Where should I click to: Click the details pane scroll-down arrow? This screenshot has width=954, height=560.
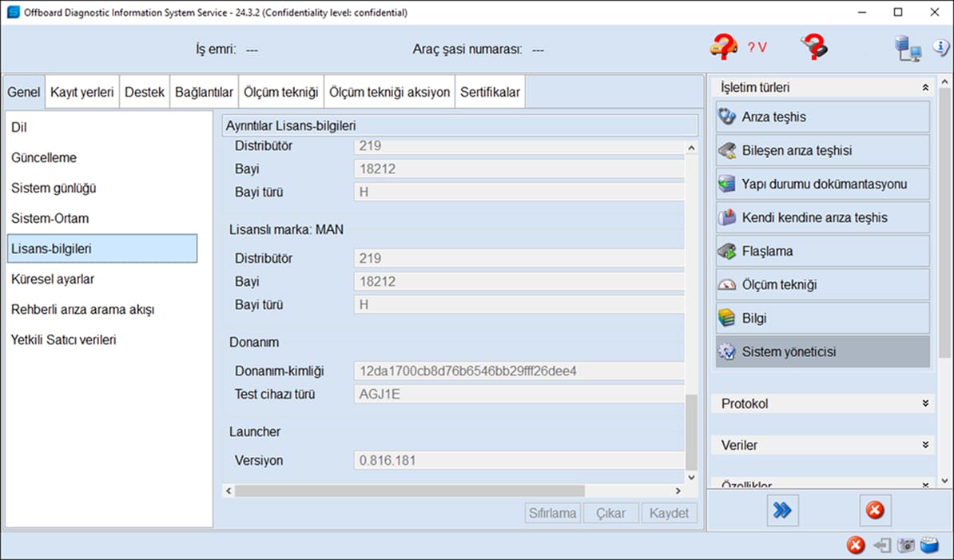tap(691, 477)
